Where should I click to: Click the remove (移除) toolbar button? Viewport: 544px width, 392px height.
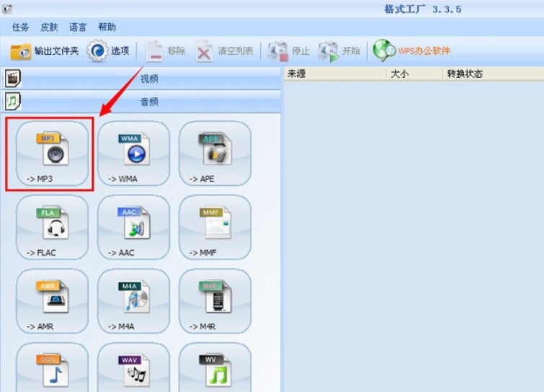166,51
